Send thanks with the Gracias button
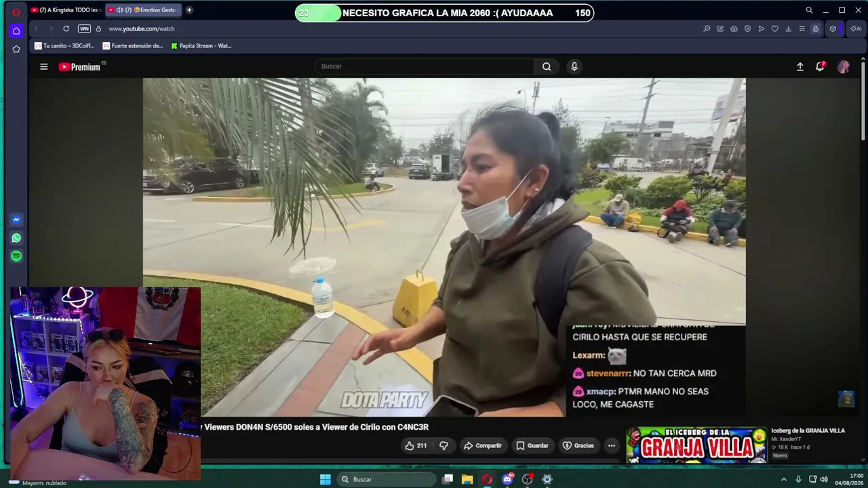Screen dimensions: 868x488 point(578,445)
